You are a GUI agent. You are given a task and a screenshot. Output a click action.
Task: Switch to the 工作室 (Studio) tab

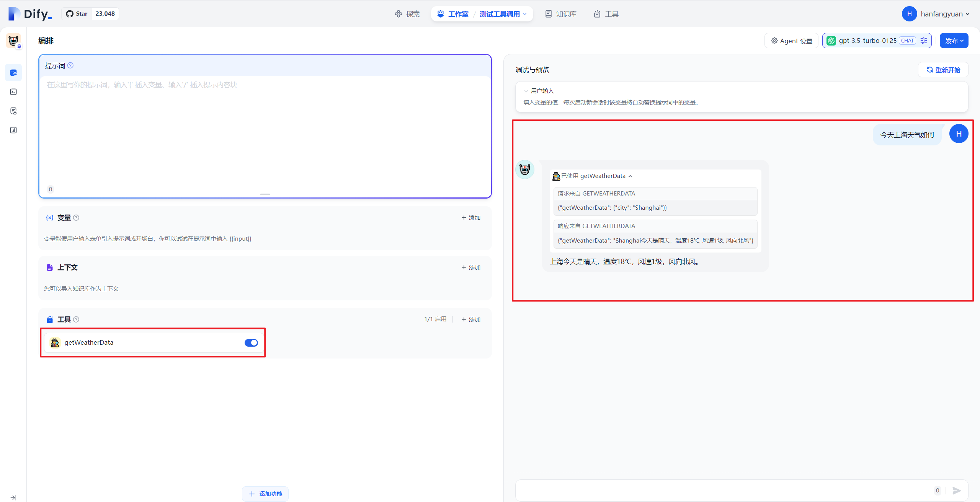[x=453, y=14]
